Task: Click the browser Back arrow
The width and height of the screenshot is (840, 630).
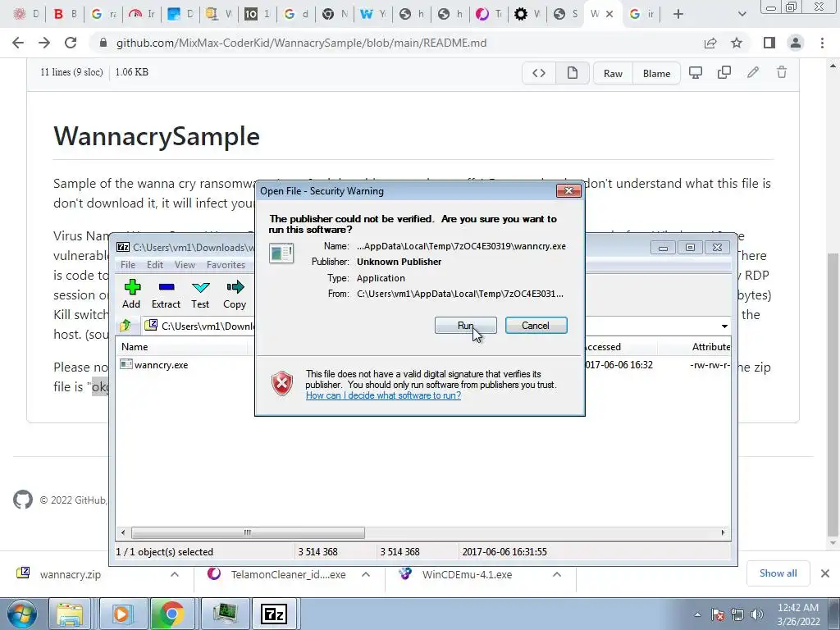Action: click(x=18, y=43)
